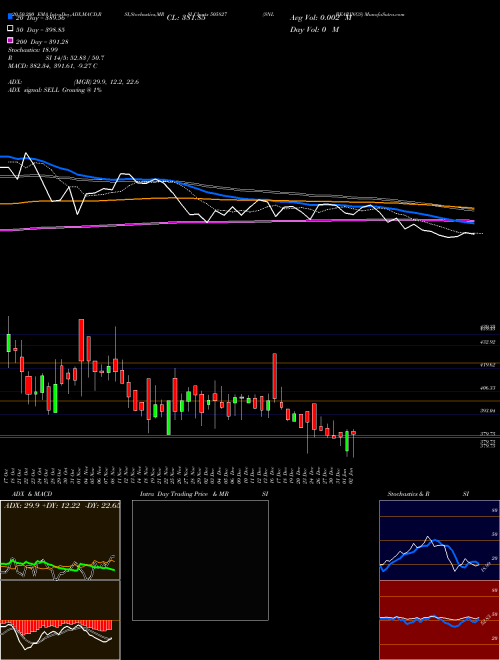Click the 419.62 price axis label

(487, 365)
